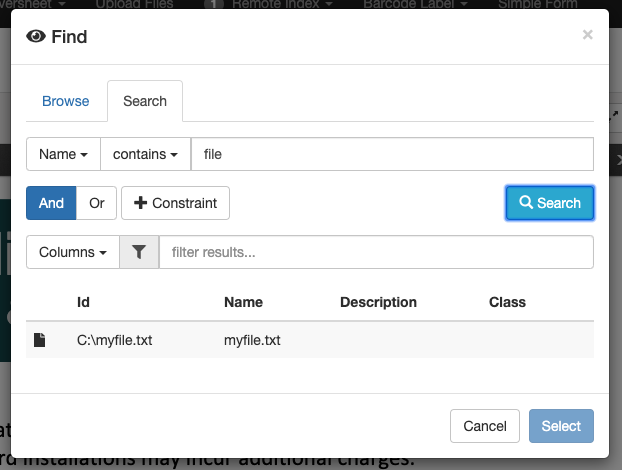Close the Find dialog with X

tap(587, 35)
